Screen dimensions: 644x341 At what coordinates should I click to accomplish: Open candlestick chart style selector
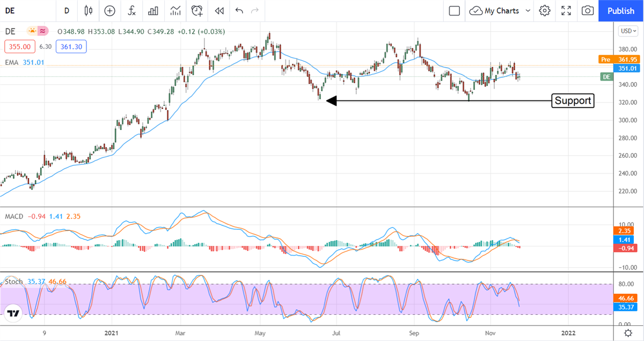tap(89, 11)
